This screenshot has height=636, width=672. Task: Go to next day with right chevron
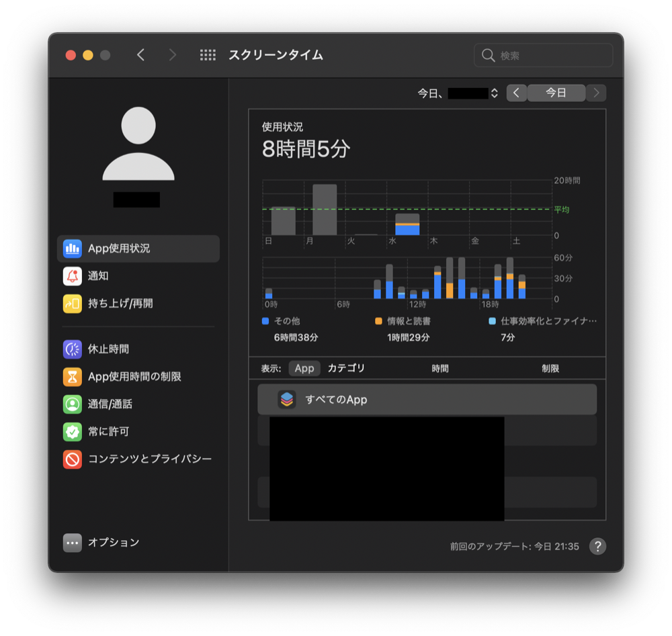click(596, 93)
